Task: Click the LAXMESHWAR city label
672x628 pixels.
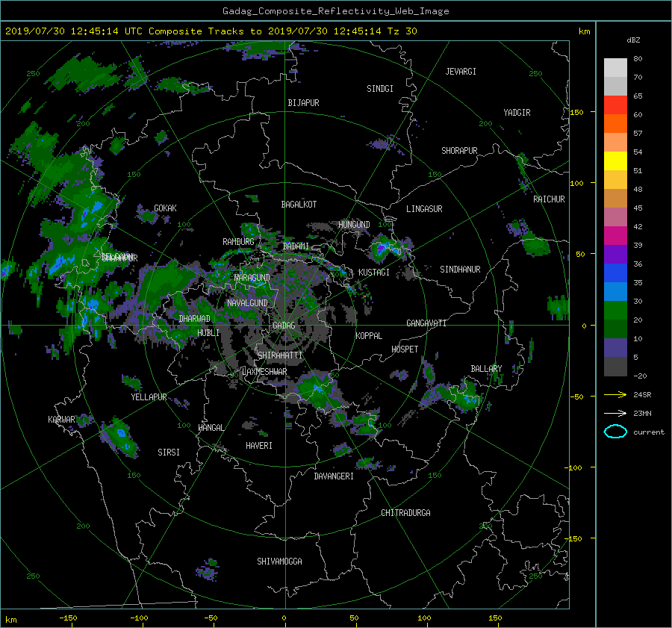Action: point(264,372)
